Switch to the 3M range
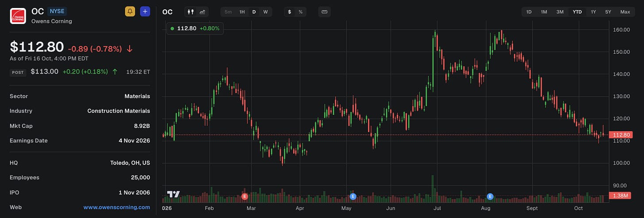This screenshot has height=218, width=644. (x=560, y=12)
